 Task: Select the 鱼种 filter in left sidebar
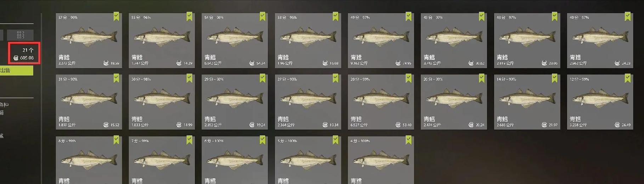tap(4, 104)
